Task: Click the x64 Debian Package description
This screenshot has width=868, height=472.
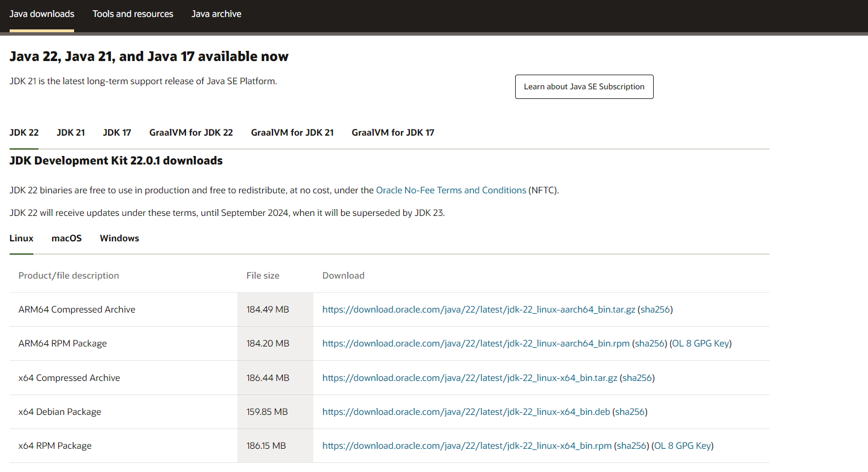Action: point(60,412)
